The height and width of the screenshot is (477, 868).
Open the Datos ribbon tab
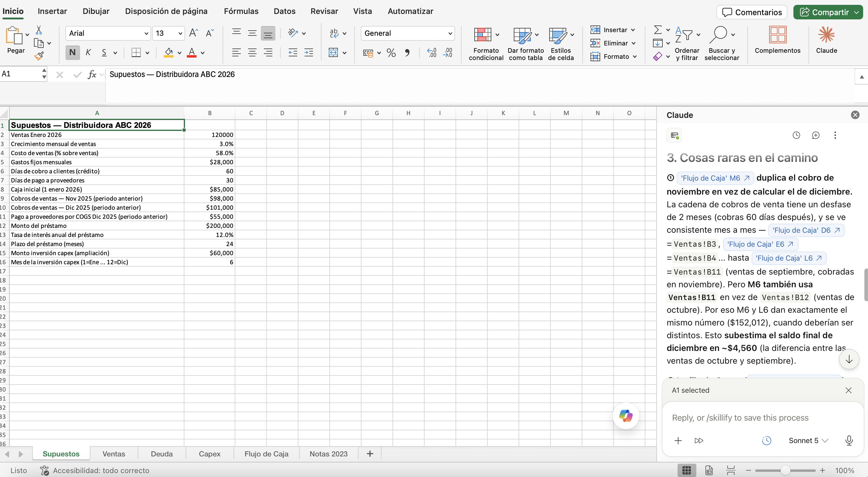point(284,11)
